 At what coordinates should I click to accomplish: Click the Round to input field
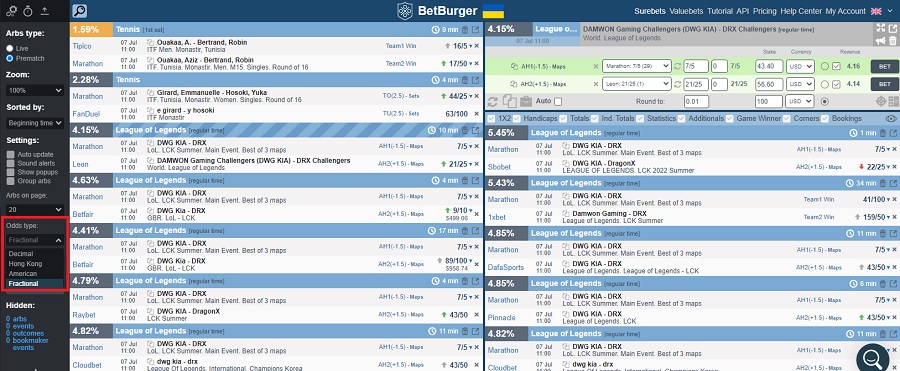(x=701, y=102)
